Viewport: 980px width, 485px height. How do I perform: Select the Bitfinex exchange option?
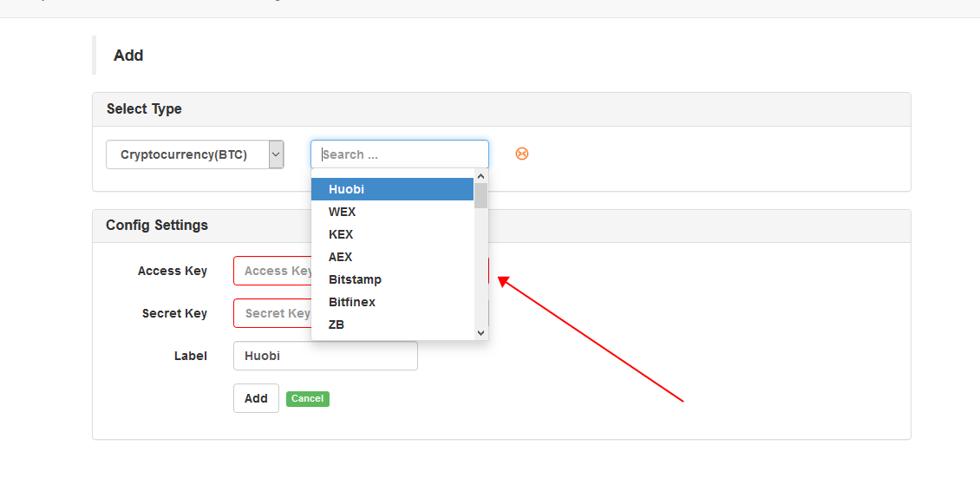coord(393,302)
